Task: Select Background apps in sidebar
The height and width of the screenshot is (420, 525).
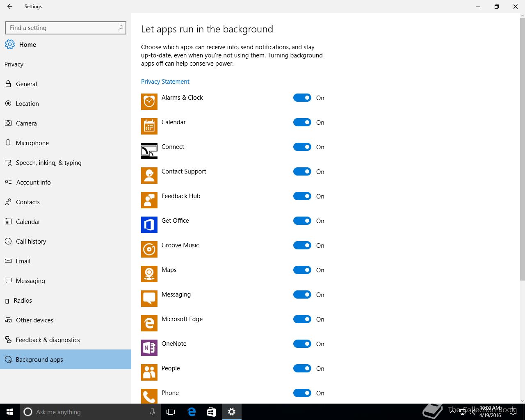Action: tap(66, 359)
